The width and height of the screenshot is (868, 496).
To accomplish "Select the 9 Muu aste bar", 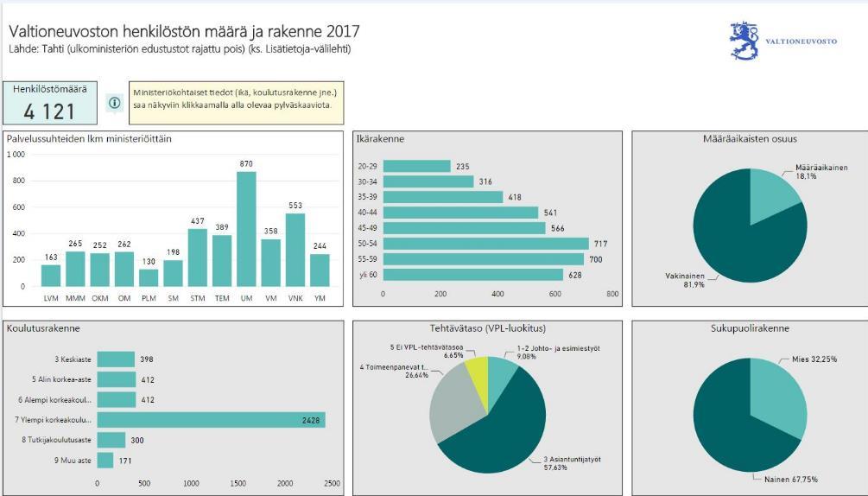I will [x=105, y=460].
